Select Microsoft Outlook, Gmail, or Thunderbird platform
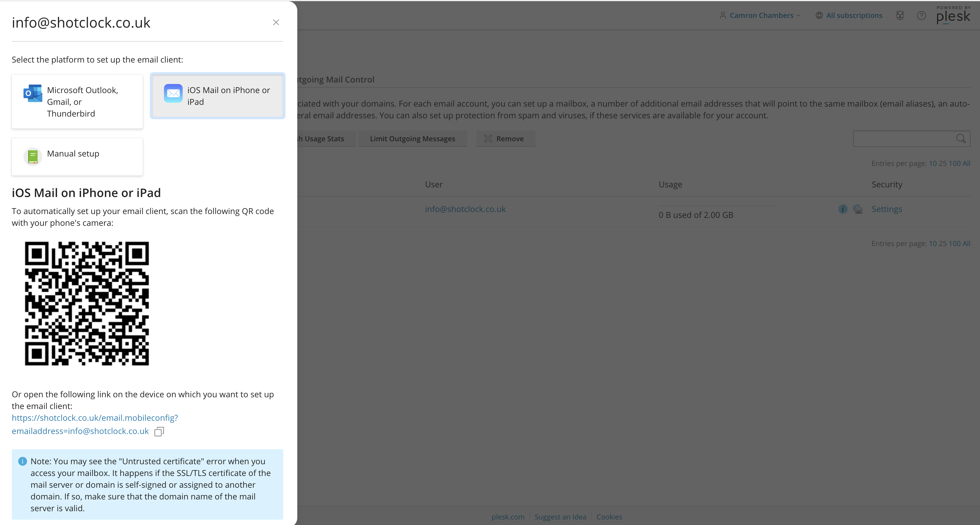980x525 pixels. (x=77, y=102)
